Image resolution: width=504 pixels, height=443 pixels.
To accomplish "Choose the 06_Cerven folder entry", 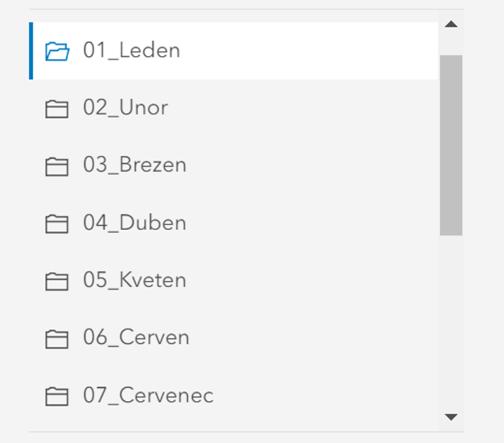I will pyautogui.click(x=136, y=338).
